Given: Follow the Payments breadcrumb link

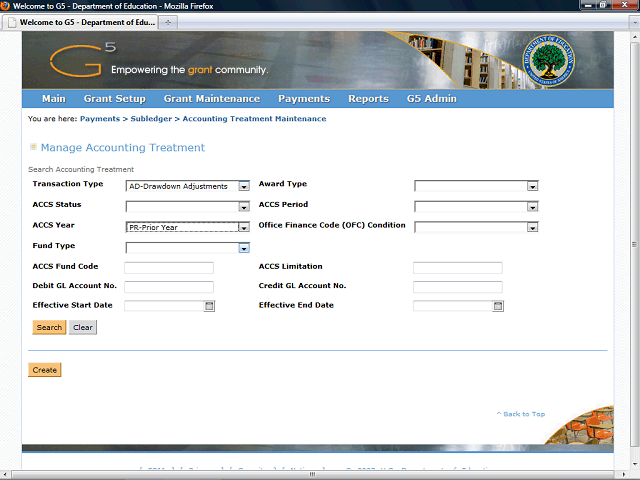Looking at the screenshot, I should [x=100, y=119].
